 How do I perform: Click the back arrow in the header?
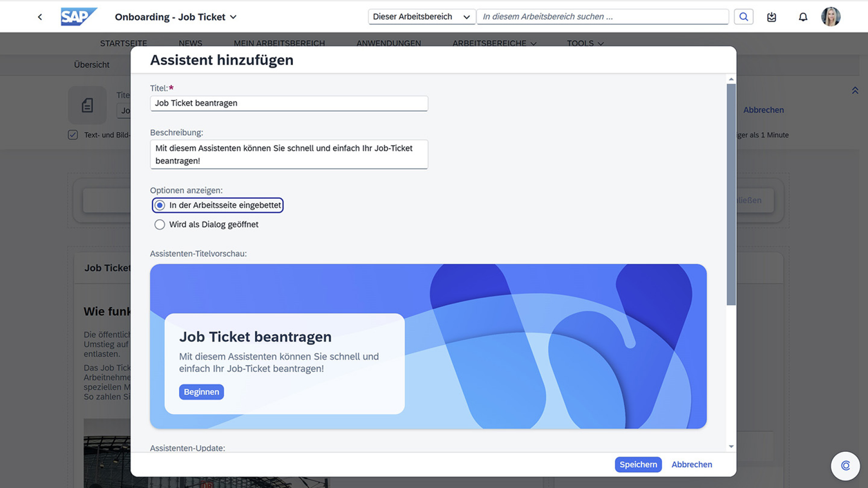40,17
